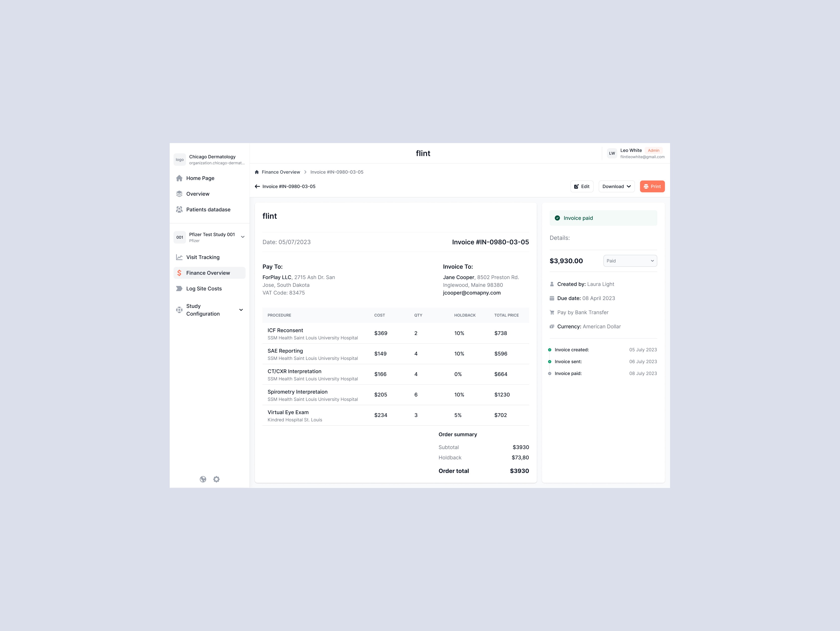Click the home icon in the breadcrumb
Viewport: 840px width, 631px height.
point(257,172)
